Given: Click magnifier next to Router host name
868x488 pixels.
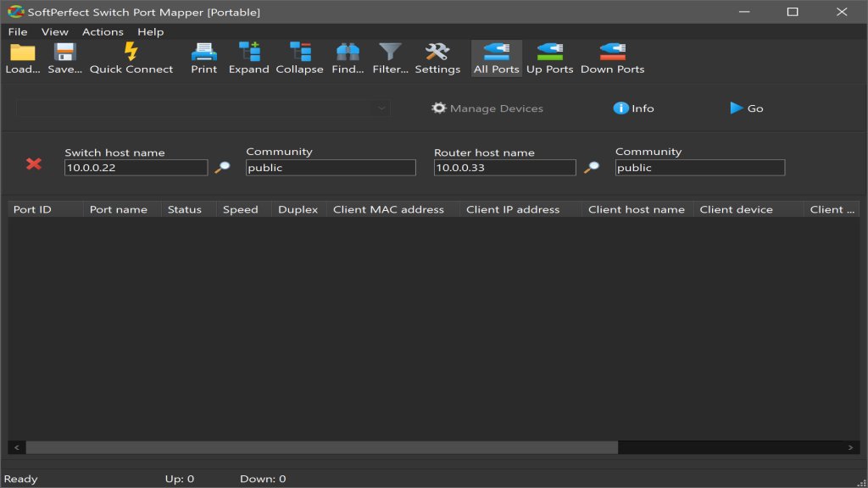Looking at the screenshot, I should coord(592,167).
